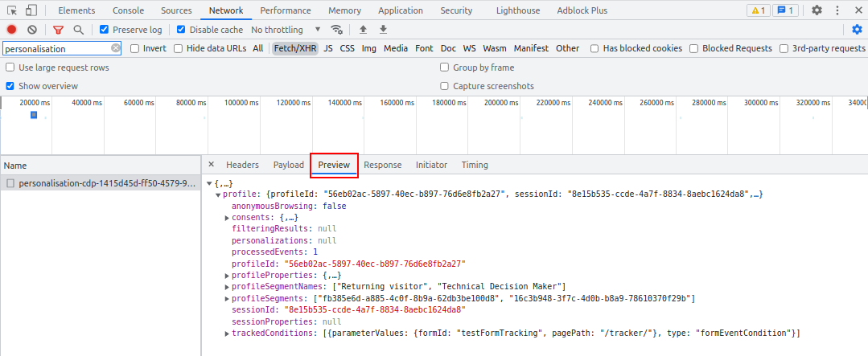868x356 pixels.
Task: Open the Payload detail tab
Action: pos(289,165)
